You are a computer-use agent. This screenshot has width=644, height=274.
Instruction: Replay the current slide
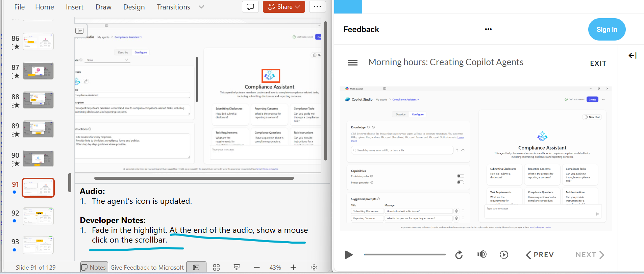tap(459, 255)
